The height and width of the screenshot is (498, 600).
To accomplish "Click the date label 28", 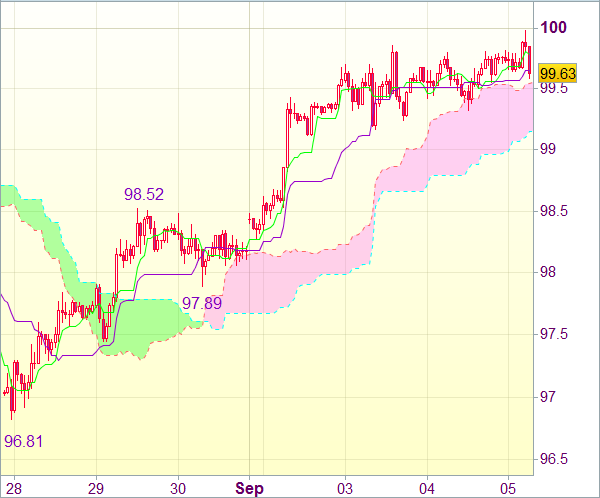I will 14,489.
